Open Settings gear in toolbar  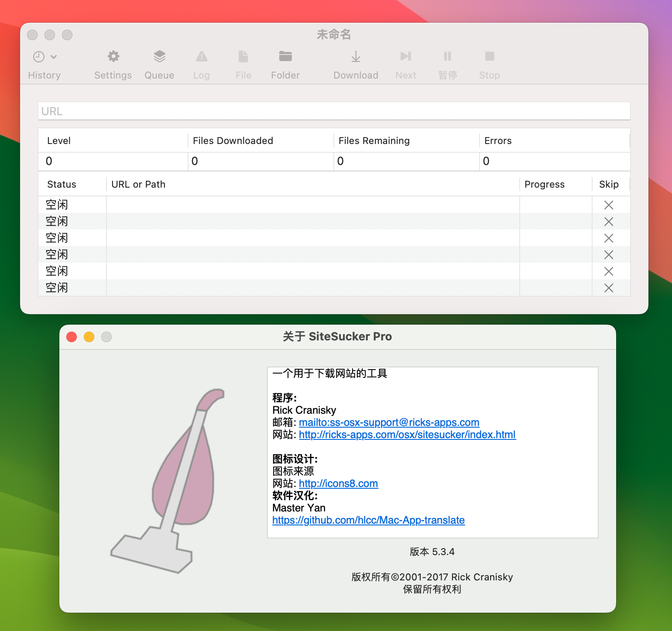(x=113, y=56)
